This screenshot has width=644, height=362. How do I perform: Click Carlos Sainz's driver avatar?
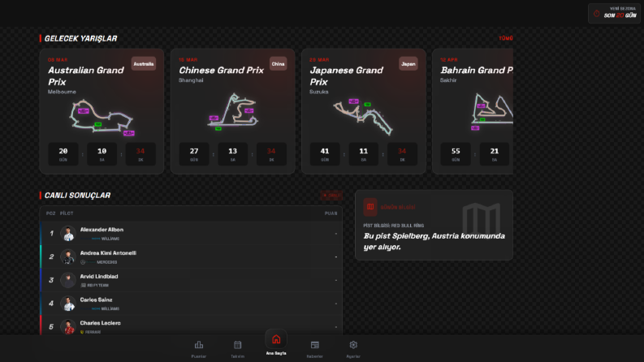(x=67, y=304)
